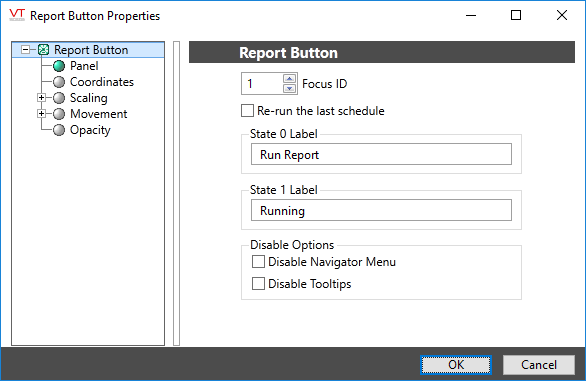The width and height of the screenshot is (586, 381).
Task: Click the gray Coordinates node icon
Action: pos(59,82)
